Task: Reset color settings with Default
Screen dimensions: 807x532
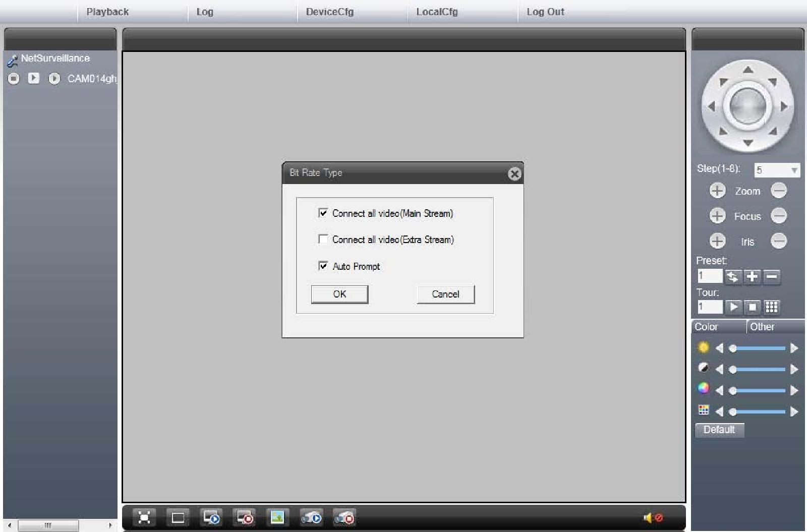Action: tap(719, 430)
